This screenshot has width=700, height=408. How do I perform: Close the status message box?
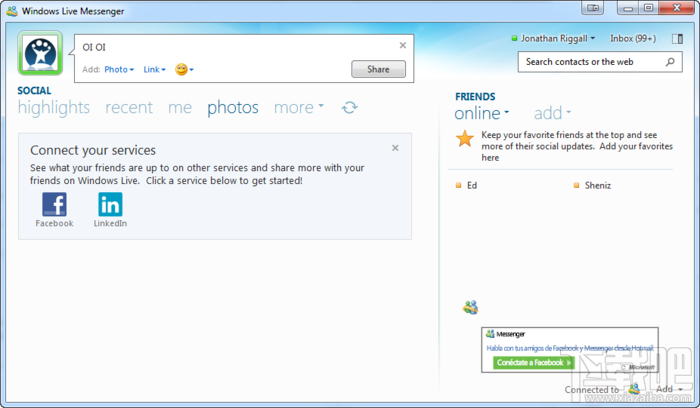(x=403, y=45)
